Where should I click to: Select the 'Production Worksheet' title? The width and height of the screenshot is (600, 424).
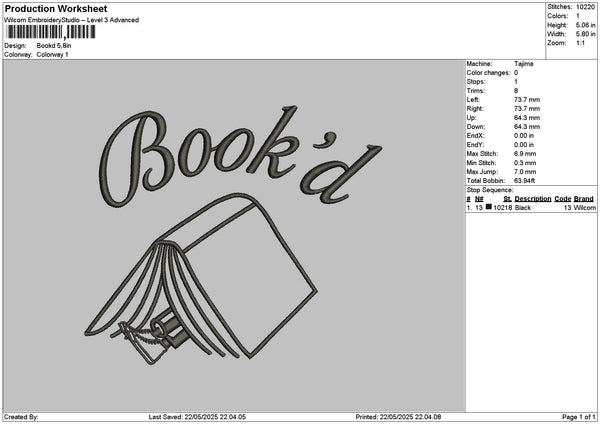click(x=56, y=8)
